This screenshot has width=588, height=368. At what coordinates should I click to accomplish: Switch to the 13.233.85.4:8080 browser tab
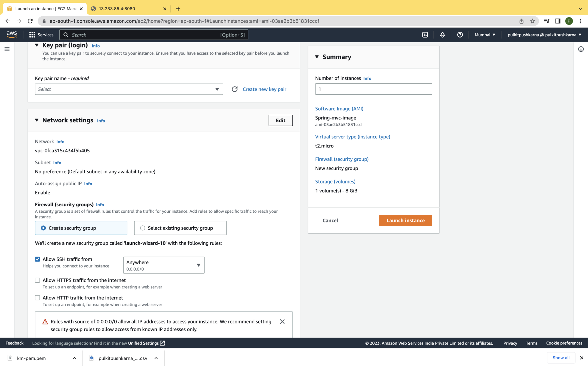click(x=128, y=9)
